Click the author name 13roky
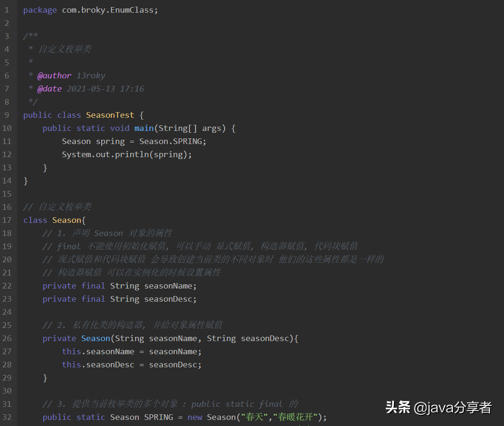This screenshot has height=426, width=504. (x=90, y=76)
